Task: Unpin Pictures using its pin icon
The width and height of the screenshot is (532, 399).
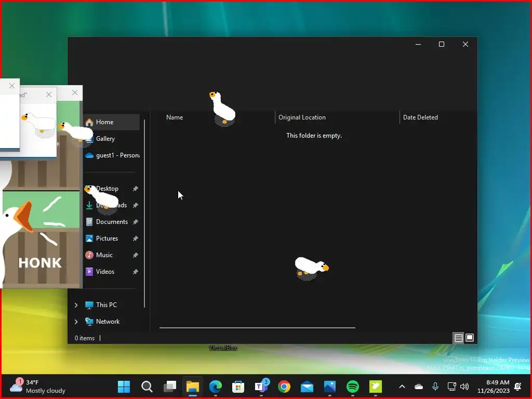Action: point(136,238)
